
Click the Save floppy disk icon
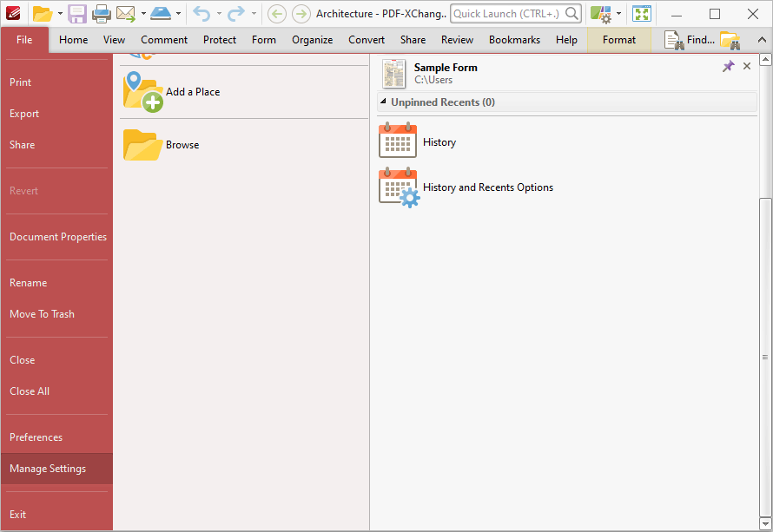pyautogui.click(x=77, y=14)
